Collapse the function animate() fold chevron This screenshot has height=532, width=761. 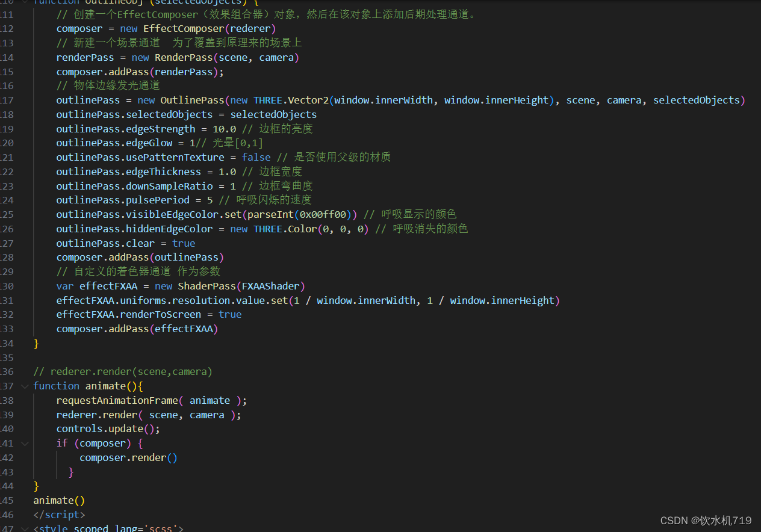[24, 386]
